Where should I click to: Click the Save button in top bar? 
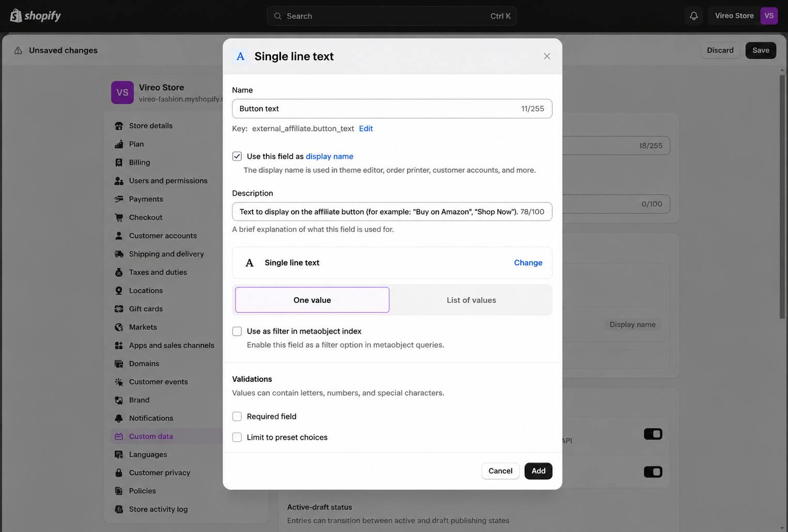[761, 50]
